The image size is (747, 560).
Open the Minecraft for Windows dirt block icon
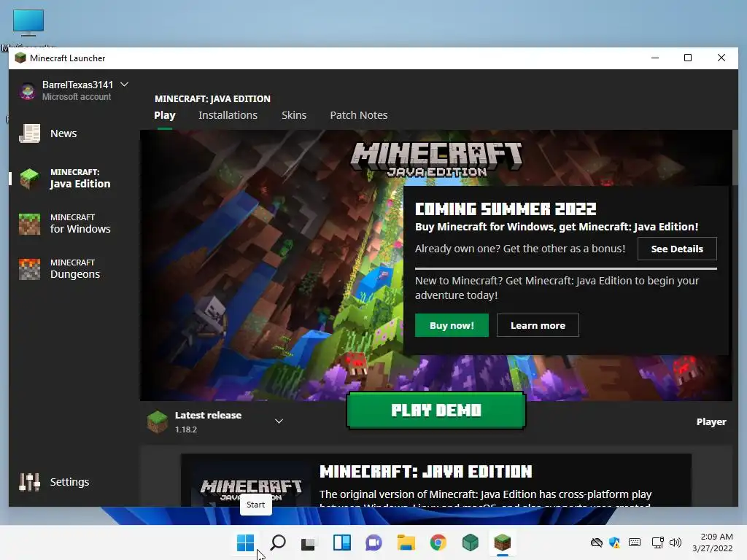pos(29,224)
